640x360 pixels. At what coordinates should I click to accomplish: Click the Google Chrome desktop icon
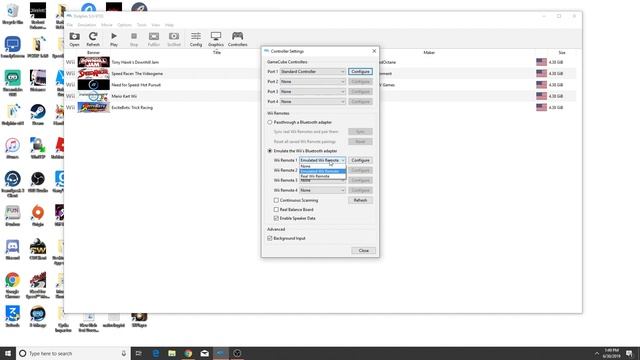[12, 285]
